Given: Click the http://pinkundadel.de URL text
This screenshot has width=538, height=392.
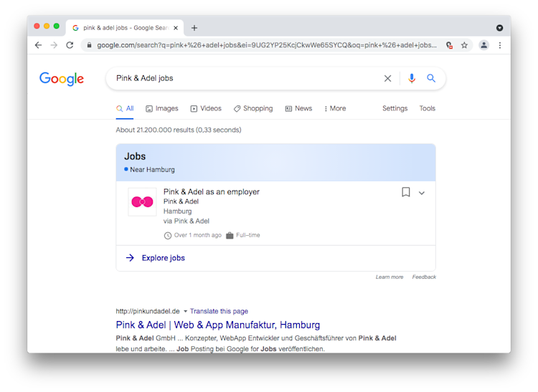Looking at the screenshot, I should [148, 311].
